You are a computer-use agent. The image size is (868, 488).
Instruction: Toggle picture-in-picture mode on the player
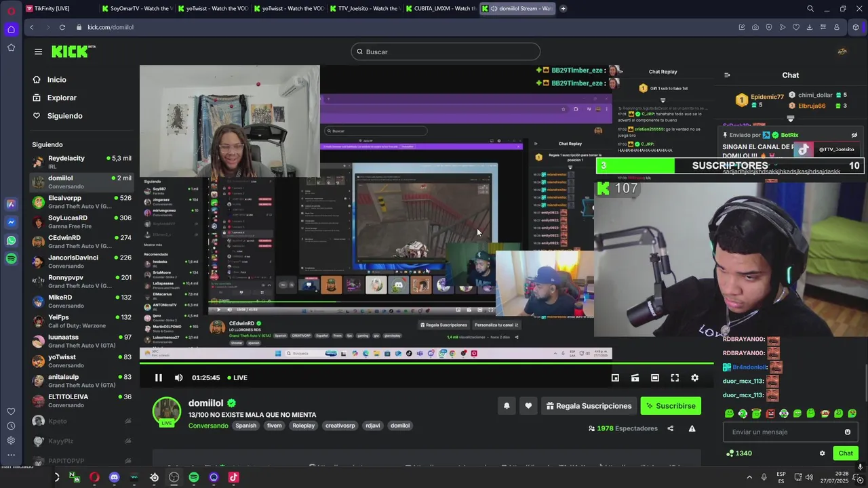pos(615,378)
